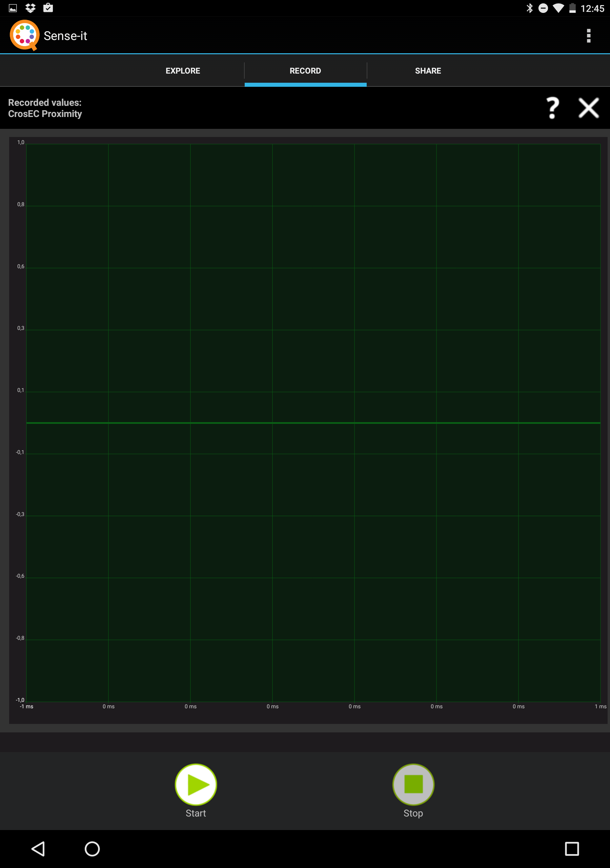The width and height of the screenshot is (610, 868).
Task: Select the RECORD tab
Action: click(x=305, y=71)
